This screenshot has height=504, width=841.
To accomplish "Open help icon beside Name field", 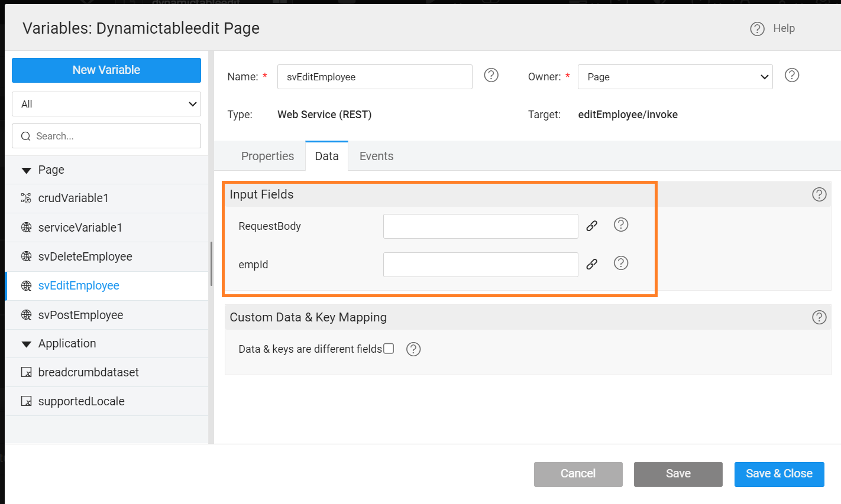I will click(491, 75).
